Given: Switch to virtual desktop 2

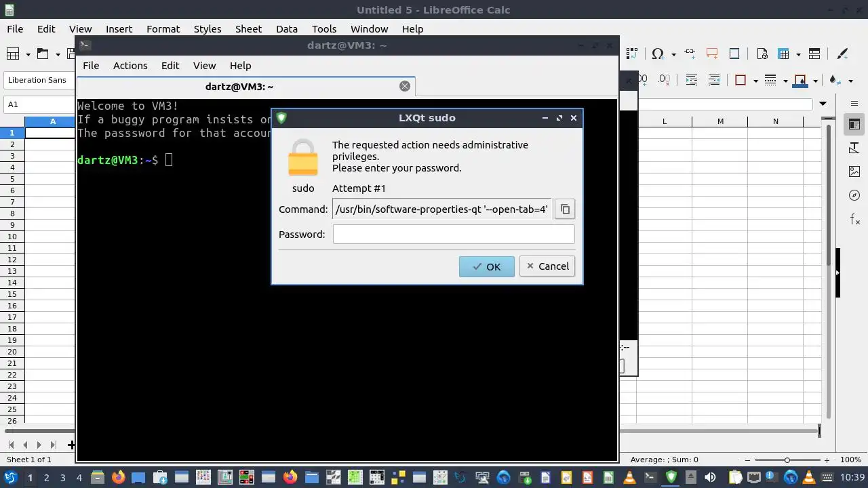Looking at the screenshot, I should (x=46, y=478).
